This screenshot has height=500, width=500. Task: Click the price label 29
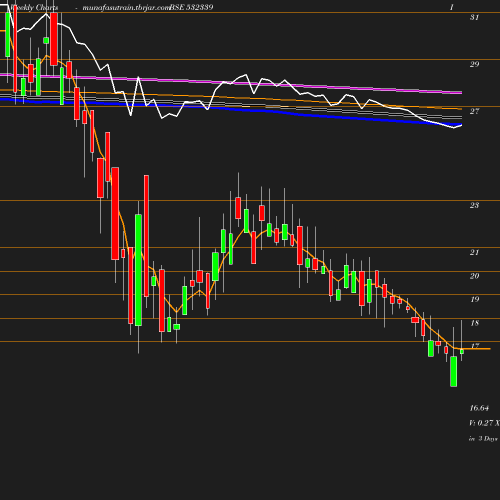click(474, 64)
